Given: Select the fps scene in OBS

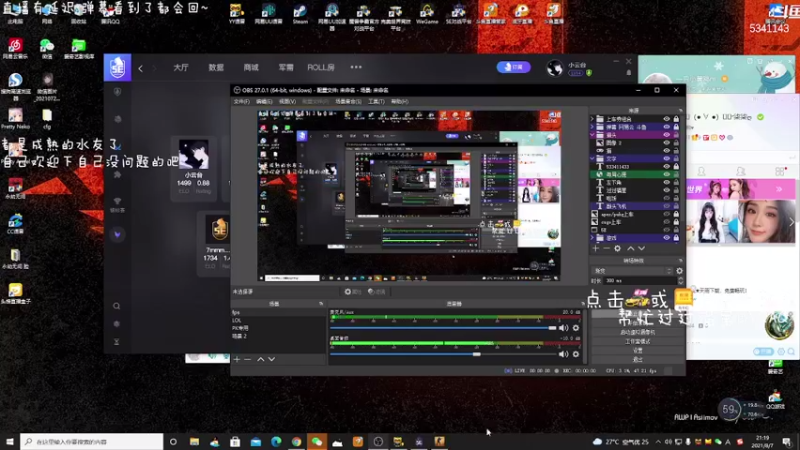Looking at the screenshot, I should 278,312.
